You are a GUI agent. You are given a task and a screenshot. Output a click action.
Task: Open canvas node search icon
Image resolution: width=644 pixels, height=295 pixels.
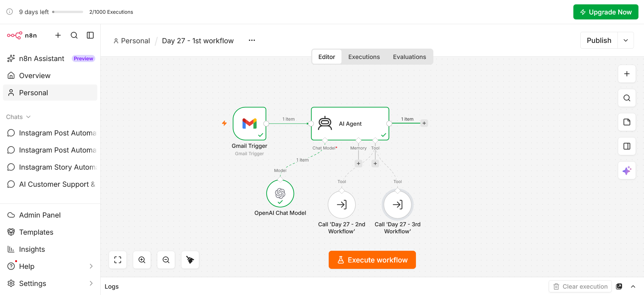[627, 98]
